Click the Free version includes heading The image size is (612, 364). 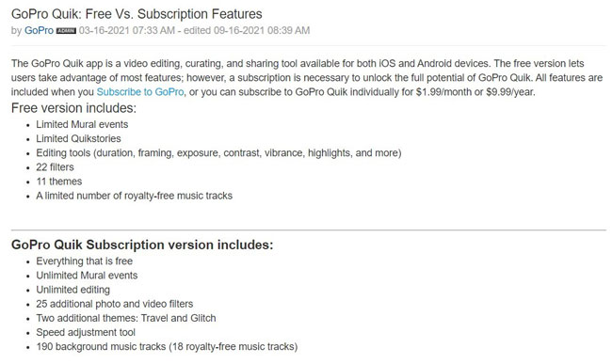73,108
